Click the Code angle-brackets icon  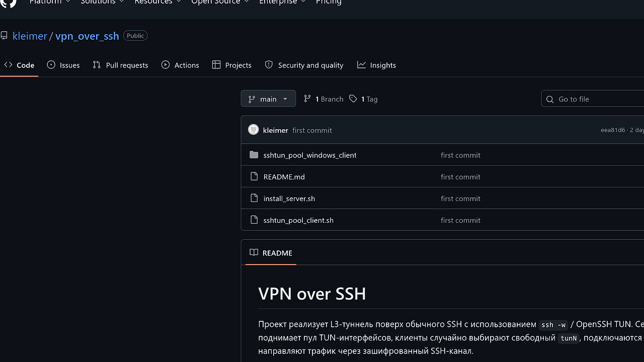click(8, 65)
